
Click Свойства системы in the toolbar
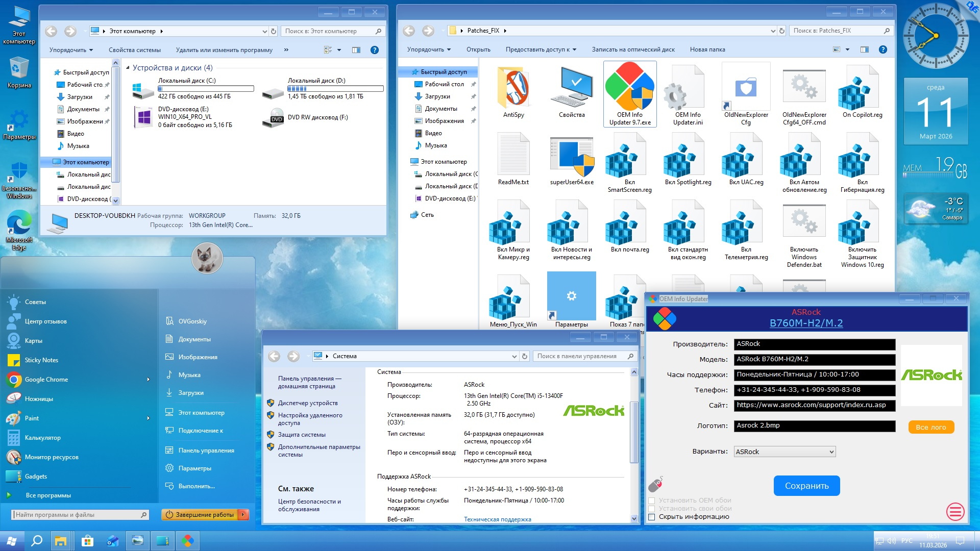coord(134,50)
